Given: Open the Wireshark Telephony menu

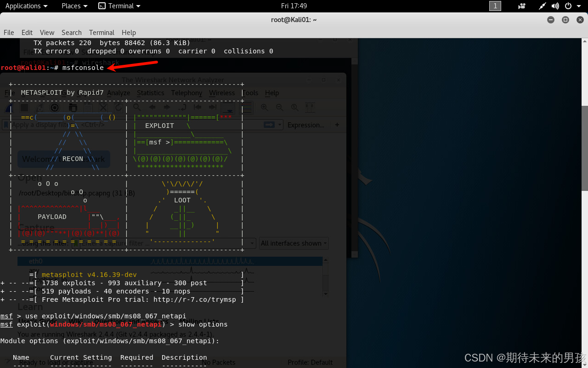Looking at the screenshot, I should (x=187, y=93).
